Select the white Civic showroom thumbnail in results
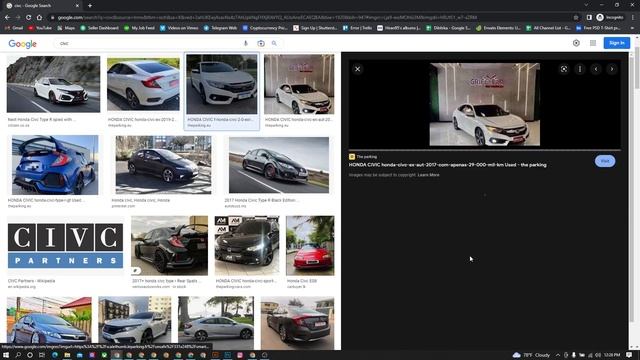 coord(299,84)
